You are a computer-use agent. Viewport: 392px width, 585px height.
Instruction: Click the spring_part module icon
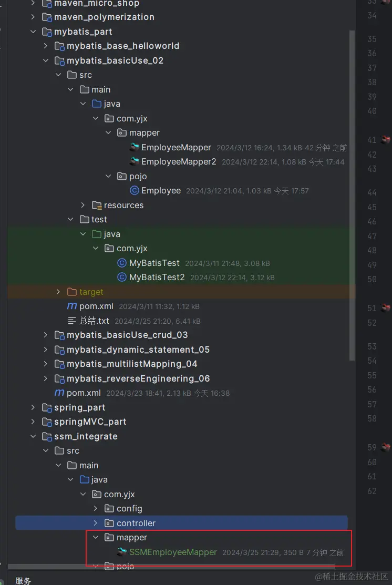point(47,407)
